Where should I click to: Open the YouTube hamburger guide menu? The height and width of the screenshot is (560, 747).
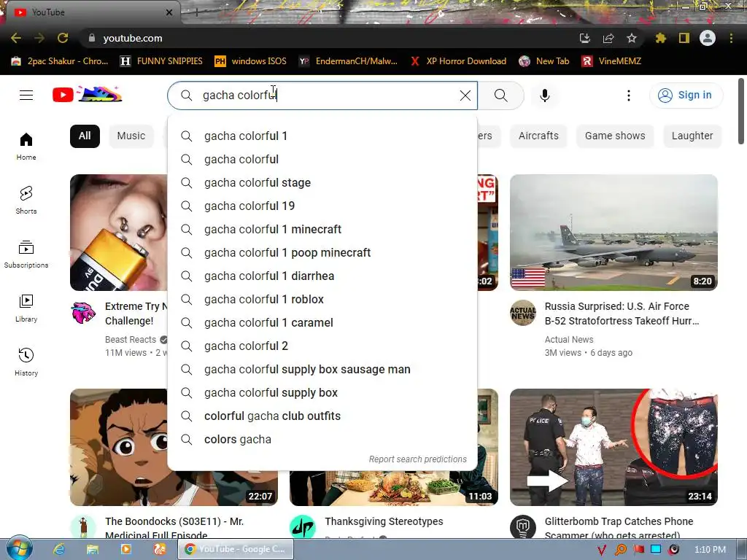(x=26, y=96)
